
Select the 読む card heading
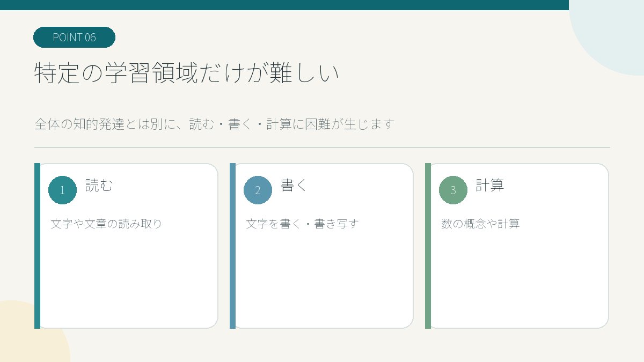click(99, 186)
